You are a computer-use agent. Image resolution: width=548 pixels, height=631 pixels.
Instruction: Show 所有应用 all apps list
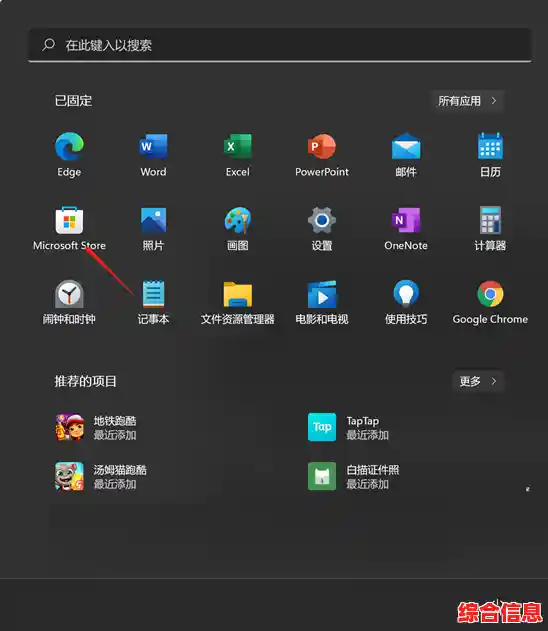pyautogui.click(x=467, y=101)
